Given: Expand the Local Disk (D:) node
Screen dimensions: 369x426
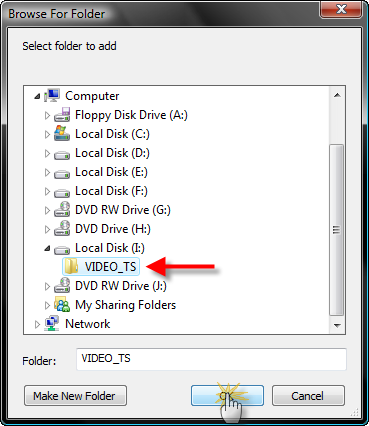Looking at the screenshot, I should 47,153.
